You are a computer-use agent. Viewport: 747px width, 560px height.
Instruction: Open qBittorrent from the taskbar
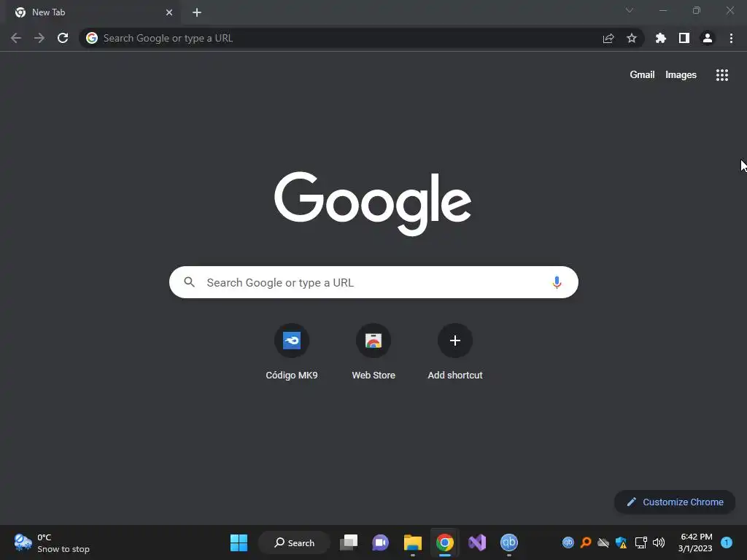(x=508, y=542)
